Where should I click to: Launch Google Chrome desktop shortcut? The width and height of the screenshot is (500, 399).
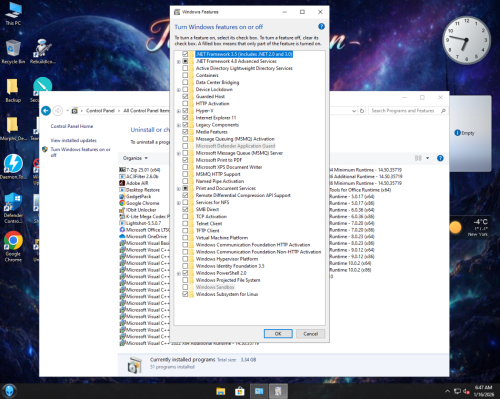click(x=13, y=246)
